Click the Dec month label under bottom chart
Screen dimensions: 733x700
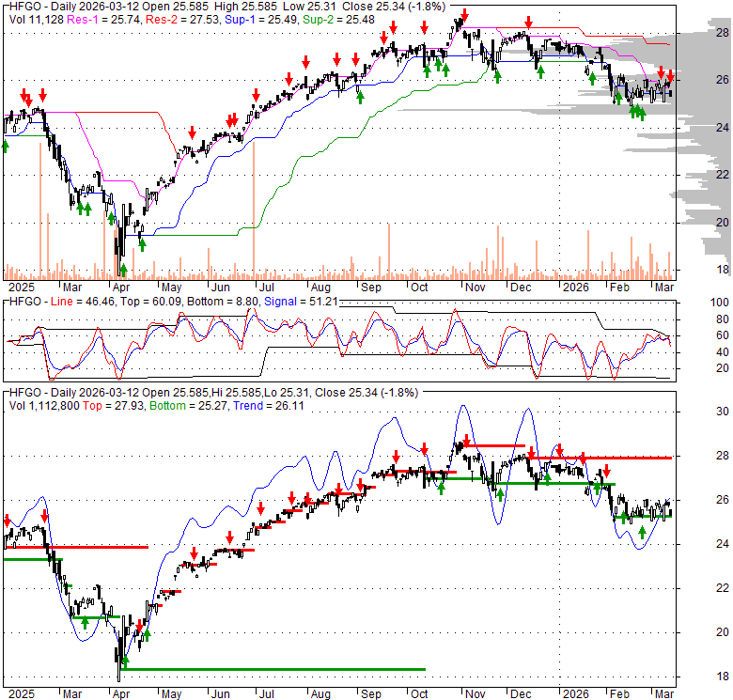(x=521, y=694)
